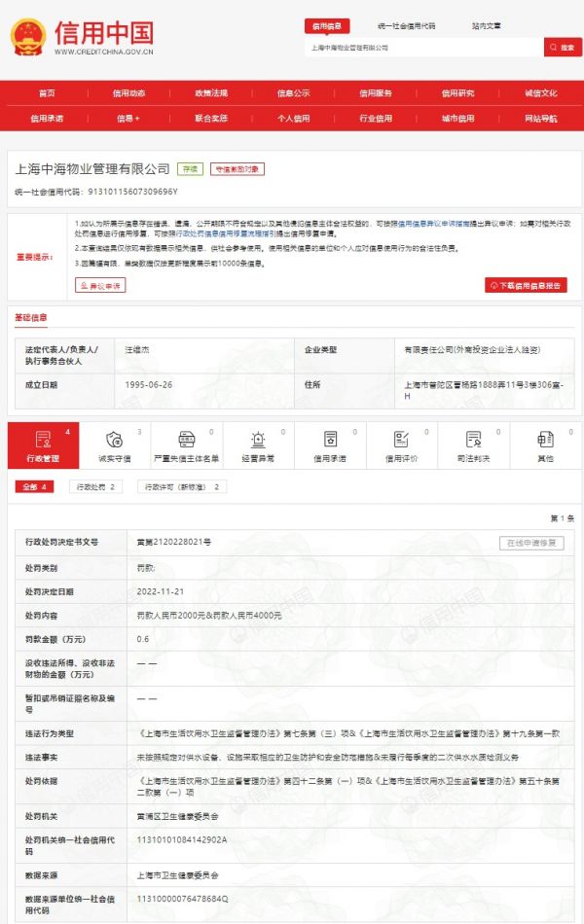
Task: Select the 信用评价 icon
Action: tap(401, 440)
